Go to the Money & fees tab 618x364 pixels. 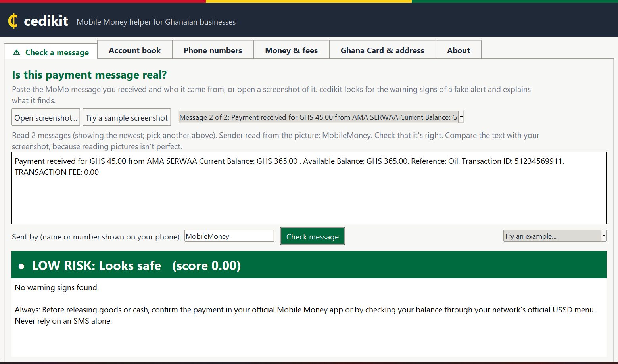tap(292, 50)
